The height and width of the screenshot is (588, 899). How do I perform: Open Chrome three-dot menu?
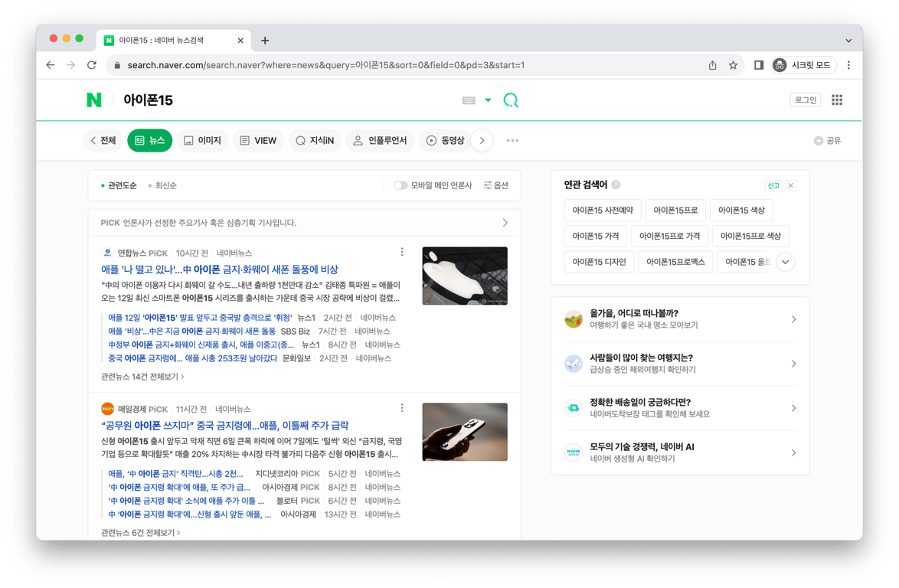point(848,65)
